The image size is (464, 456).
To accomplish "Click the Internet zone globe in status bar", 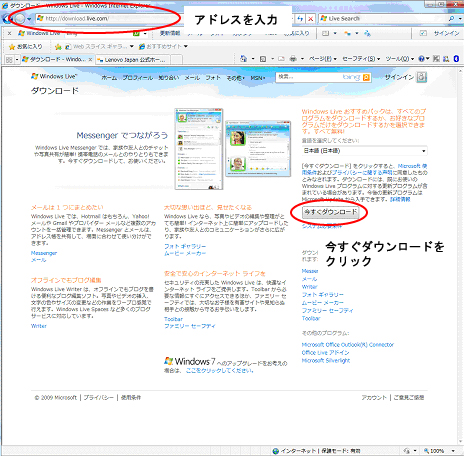I will tap(275, 451).
